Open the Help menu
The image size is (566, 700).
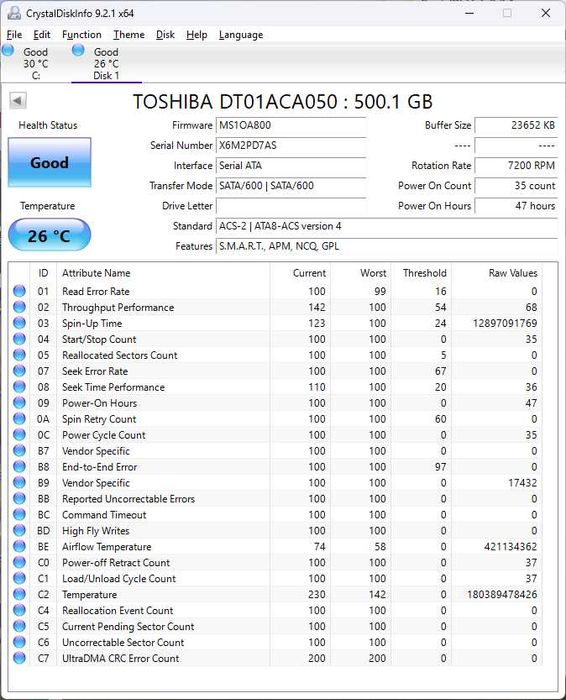(x=197, y=34)
